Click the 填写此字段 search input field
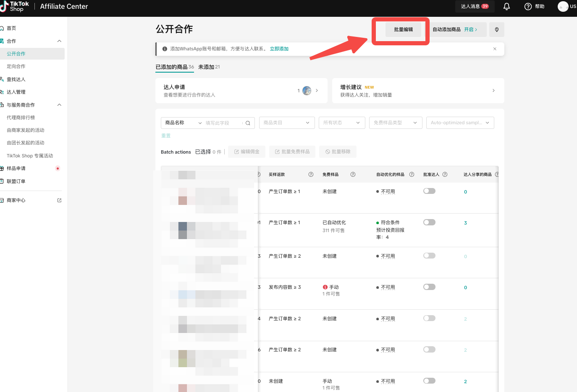The height and width of the screenshot is (392, 577). tap(223, 123)
